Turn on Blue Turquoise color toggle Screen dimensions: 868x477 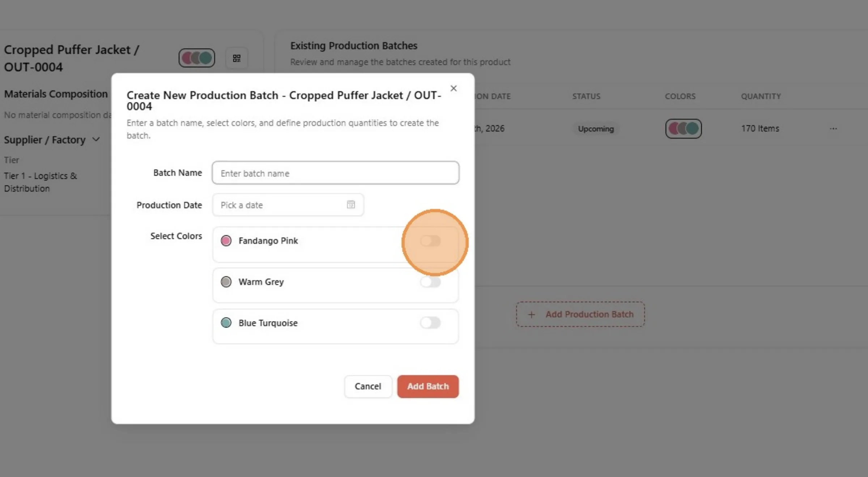tap(430, 323)
